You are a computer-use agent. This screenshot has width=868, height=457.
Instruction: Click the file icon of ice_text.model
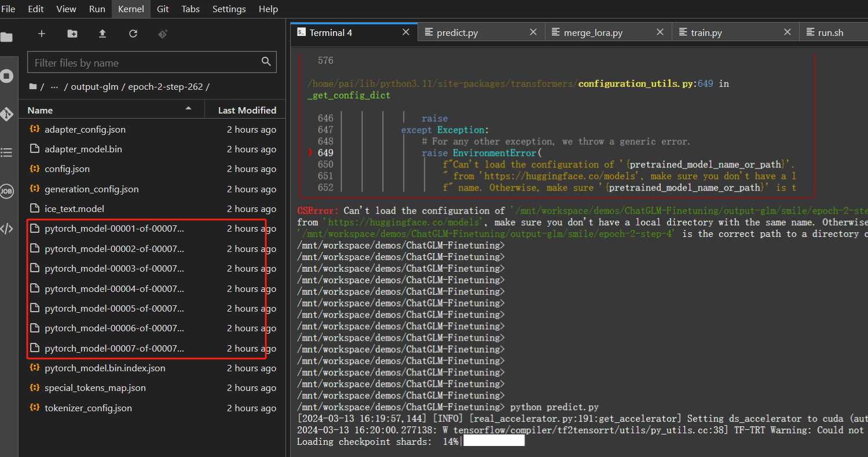[34, 209]
